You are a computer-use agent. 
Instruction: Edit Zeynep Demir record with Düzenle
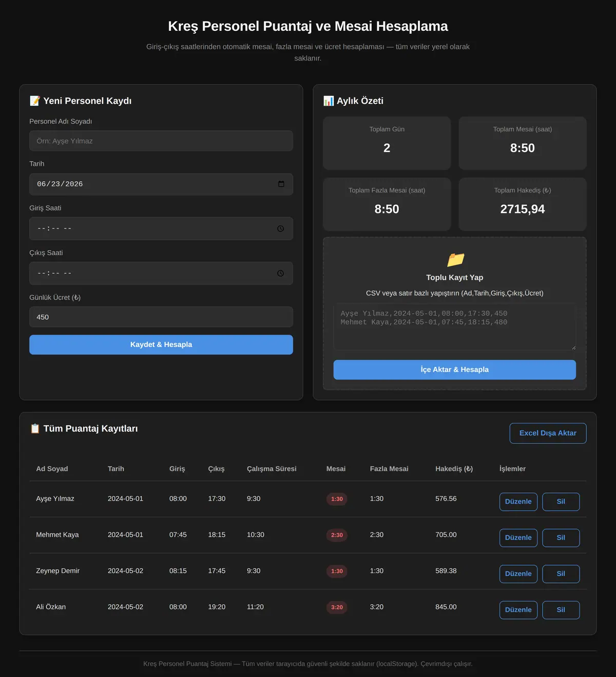tap(518, 574)
